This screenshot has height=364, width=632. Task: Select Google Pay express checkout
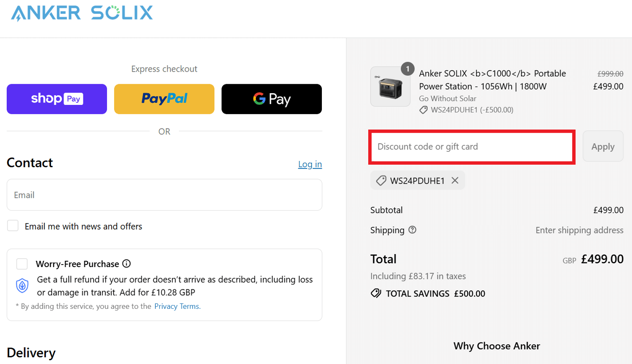tap(272, 99)
